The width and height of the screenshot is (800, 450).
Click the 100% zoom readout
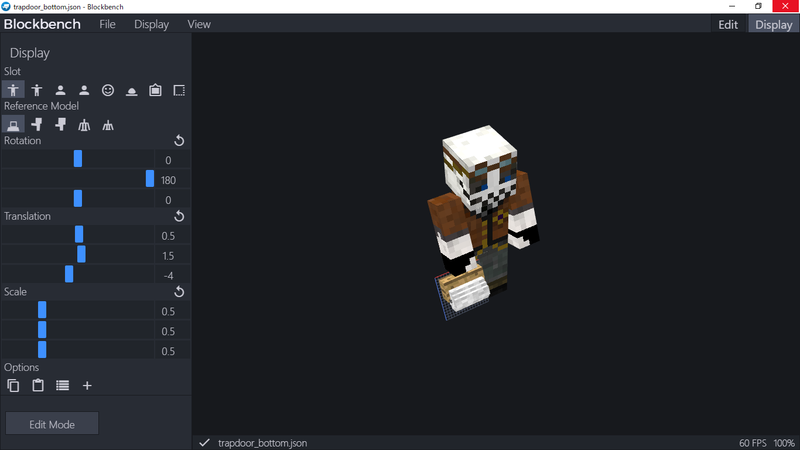(x=784, y=443)
